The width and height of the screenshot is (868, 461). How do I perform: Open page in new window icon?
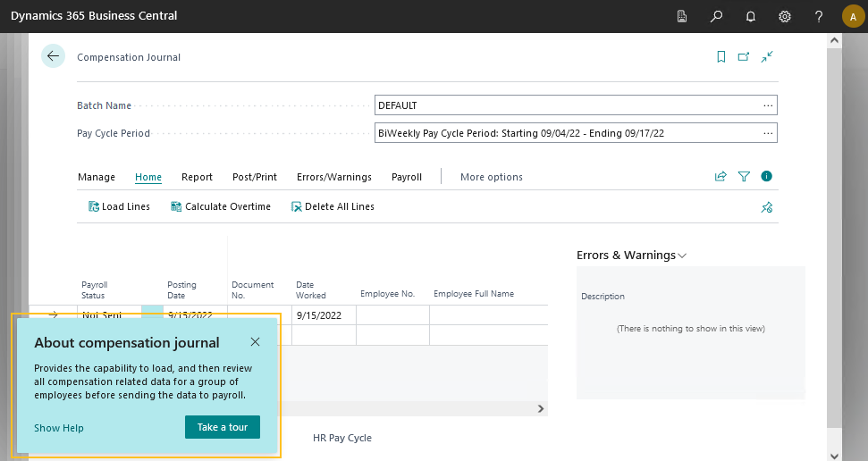(744, 57)
